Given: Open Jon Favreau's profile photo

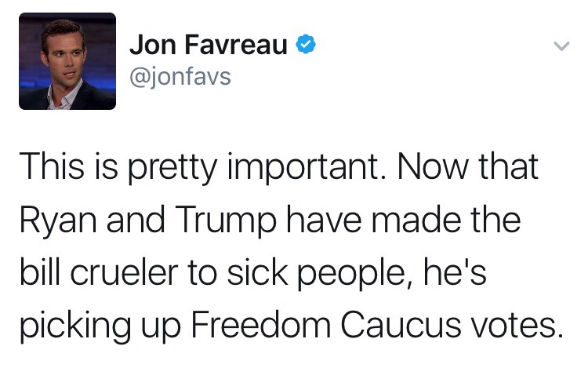Looking at the screenshot, I should click(67, 60).
